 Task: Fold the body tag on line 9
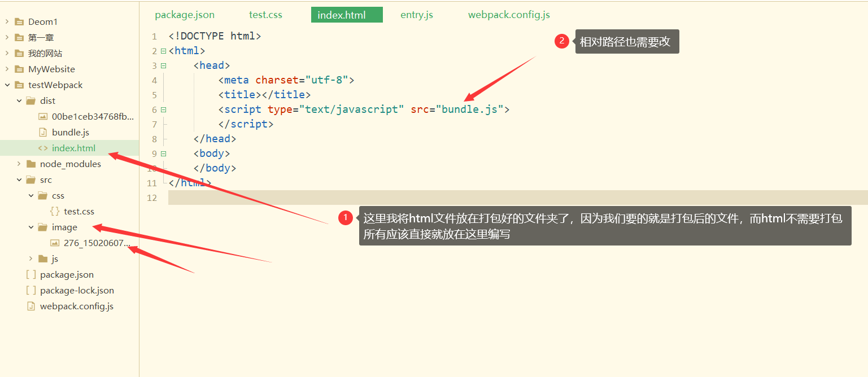pyautogui.click(x=163, y=154)
